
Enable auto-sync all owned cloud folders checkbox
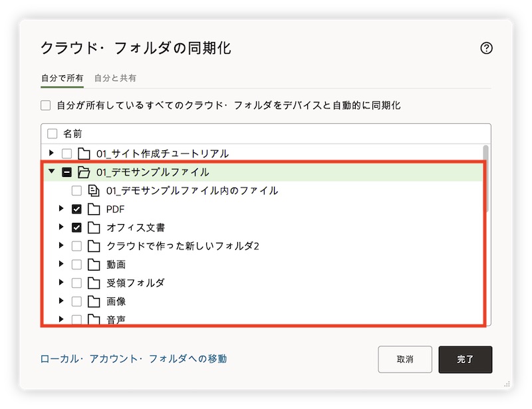45,105
